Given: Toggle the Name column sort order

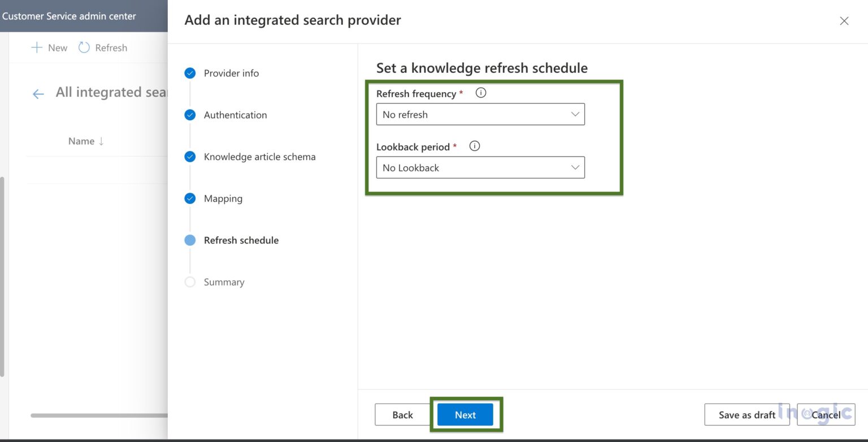Looking at the screenshot, I should (x=86, y=141).
